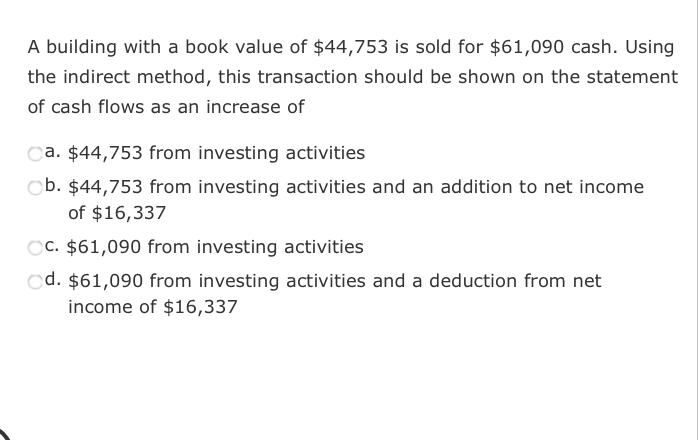Select radio button for option a
698x440 pixels.
[35, 154]
